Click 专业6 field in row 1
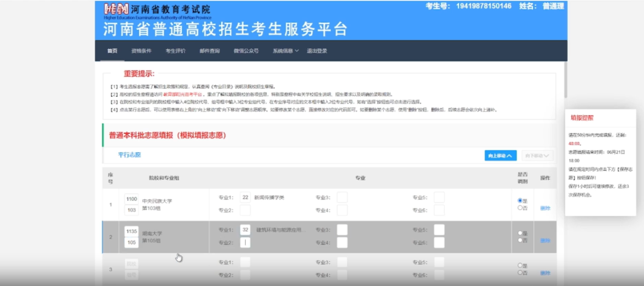The width and height of the screenshot is (644, 286). (x=439, y=210)
